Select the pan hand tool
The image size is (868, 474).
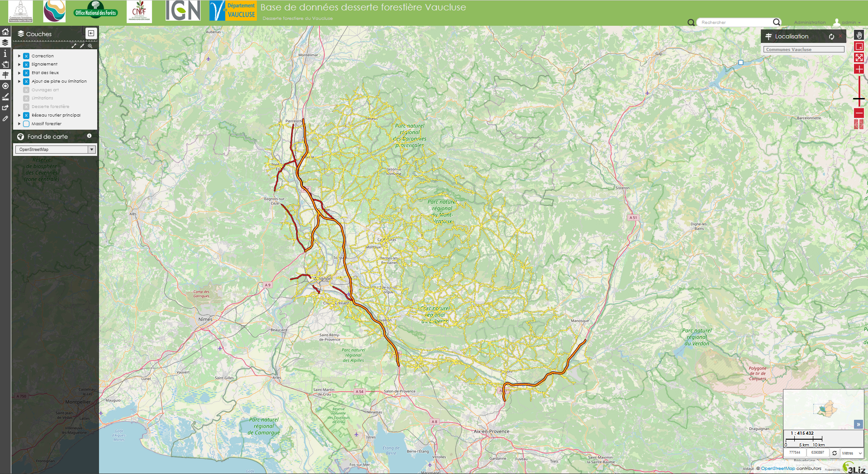859,35
